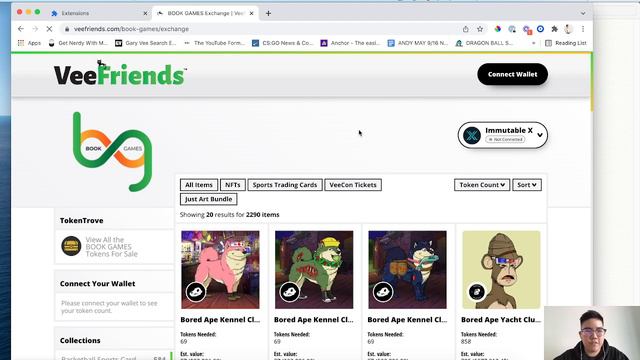Click the forward navigation arrow
640x360 pixels.
(x=35, y=29)
